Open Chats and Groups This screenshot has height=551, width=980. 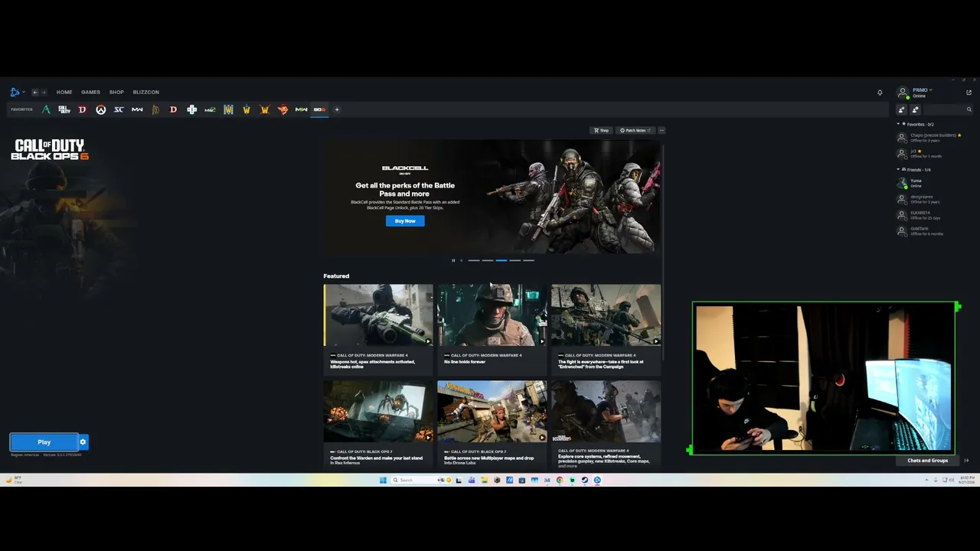coord(928,461)
